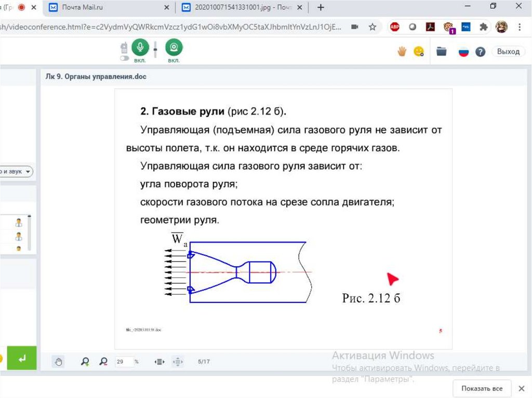Raise hand in the conference
532x398 pixels.
[402, 51]
